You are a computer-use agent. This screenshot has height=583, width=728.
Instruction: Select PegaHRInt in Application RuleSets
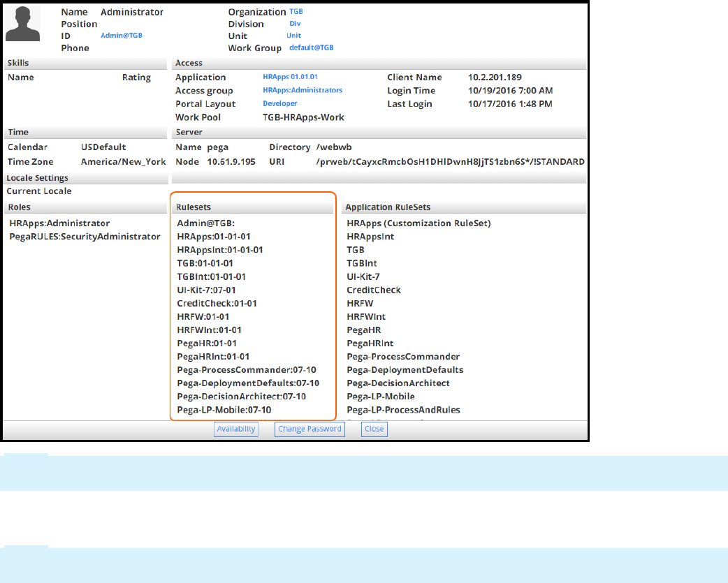point(370,344)
